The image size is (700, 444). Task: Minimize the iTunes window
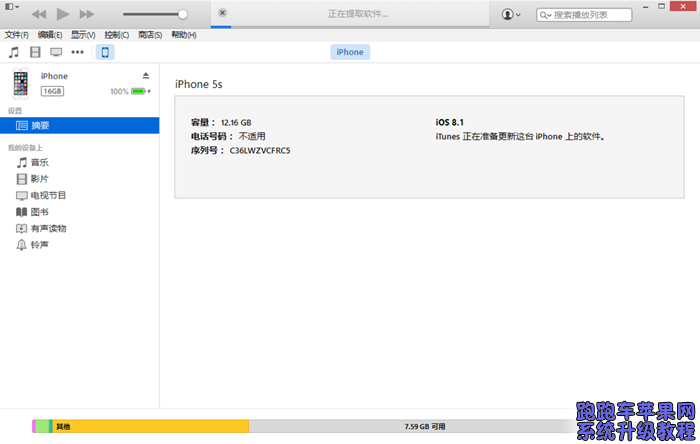pyautogui.click(x=646, y=7)
